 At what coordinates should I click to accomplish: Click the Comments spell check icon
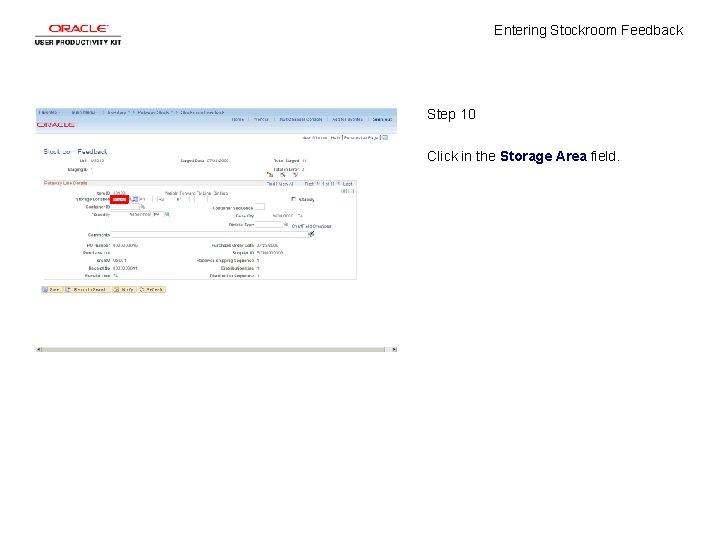(311, 234)
